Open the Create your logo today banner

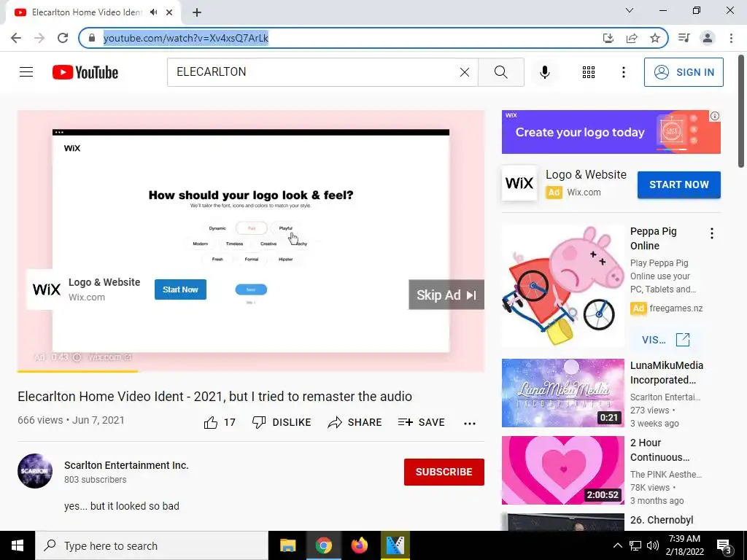click(611, 132)
